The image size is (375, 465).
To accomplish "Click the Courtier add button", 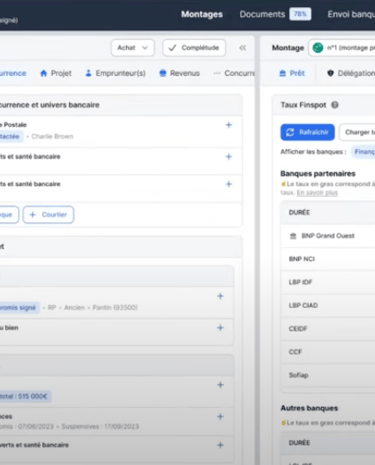I will 48,215.
